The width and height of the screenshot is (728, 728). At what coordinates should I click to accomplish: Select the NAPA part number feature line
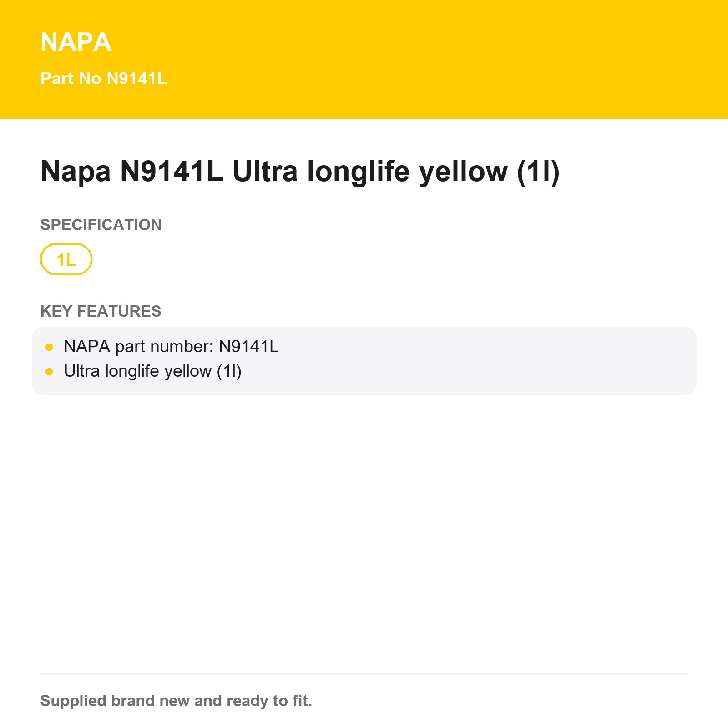(x=171, y=347)
